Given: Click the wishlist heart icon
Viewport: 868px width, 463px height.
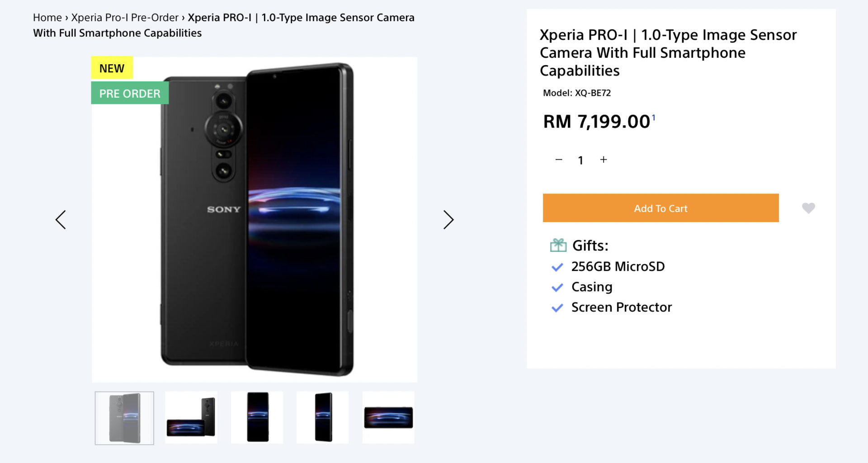Looking at the screenshot, I should (x=808, y=208).
